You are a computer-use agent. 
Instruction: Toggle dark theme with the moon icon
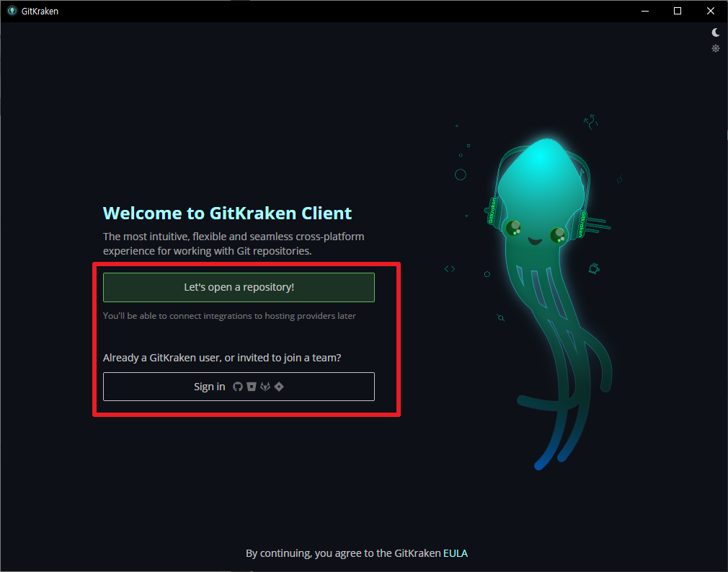716,32
